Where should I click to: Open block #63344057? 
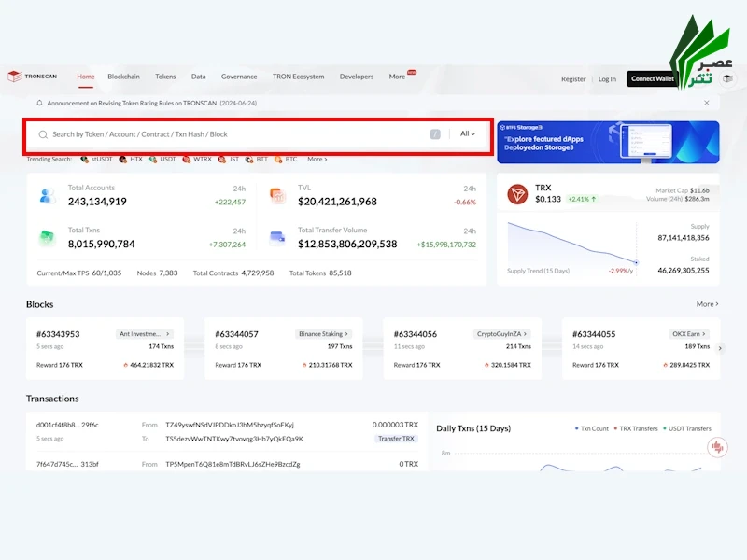click(x=237, y=334)
